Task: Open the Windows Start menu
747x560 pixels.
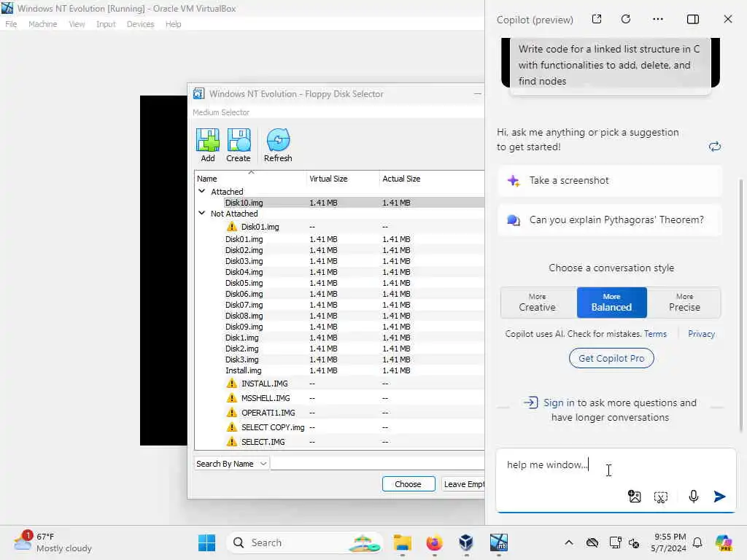Action: tap(206, 542)
